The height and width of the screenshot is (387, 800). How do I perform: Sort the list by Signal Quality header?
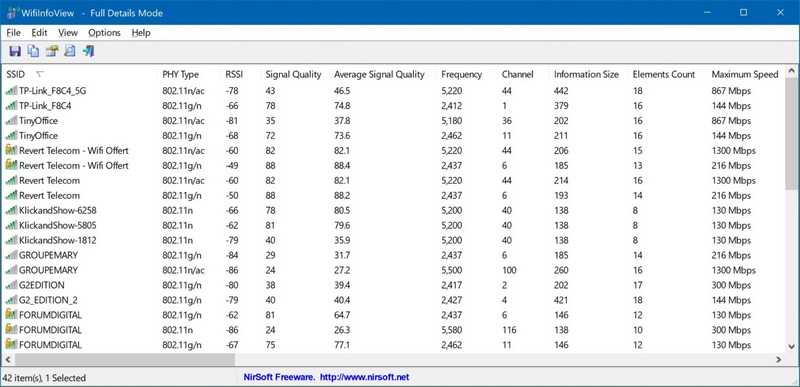[x=293, y=74]
